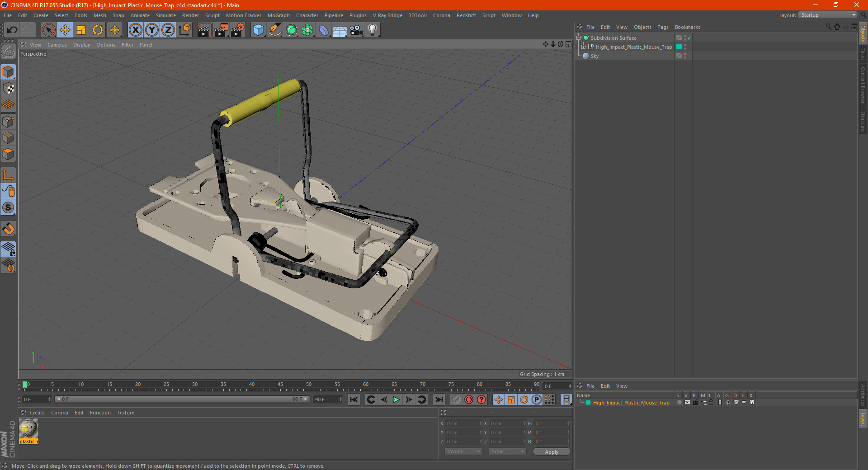Open the Simulate menu
The height and width of the screenshot is (470, 868).
[x=165, y=15]
